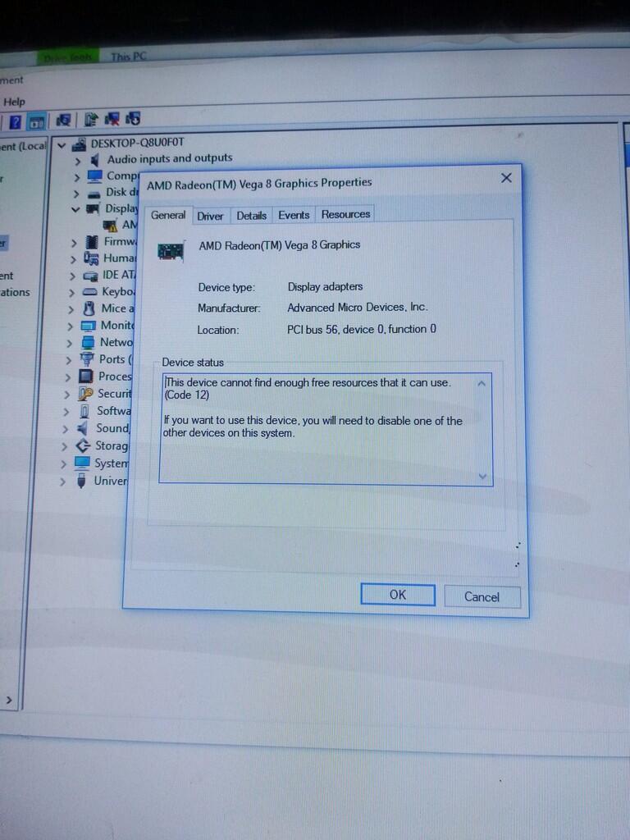The image size is (630, 840).
Task: Collapse the DESKTOP-Q8U0F0T root node
Action: (x=62, y=145)
